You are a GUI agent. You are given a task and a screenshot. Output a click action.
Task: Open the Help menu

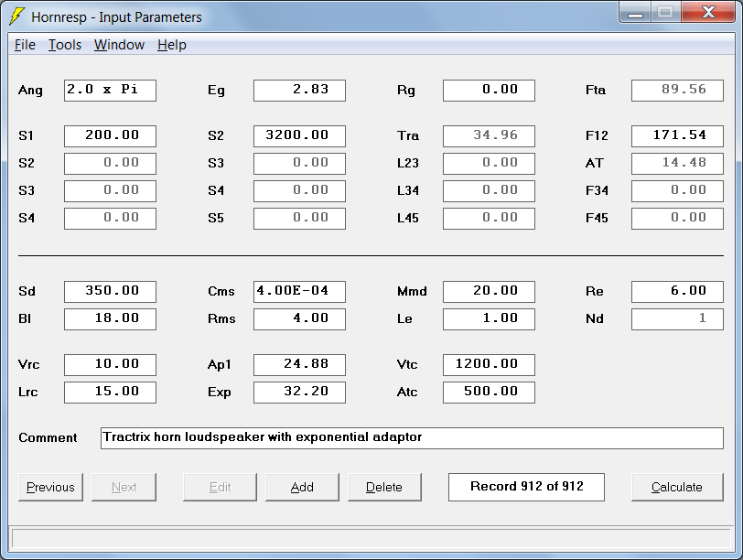coord(171,45)
